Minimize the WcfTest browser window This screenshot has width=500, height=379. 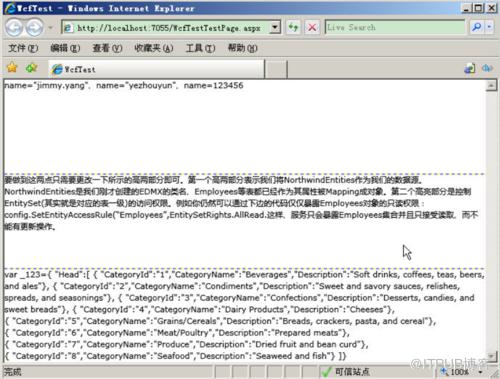[466, 8]
